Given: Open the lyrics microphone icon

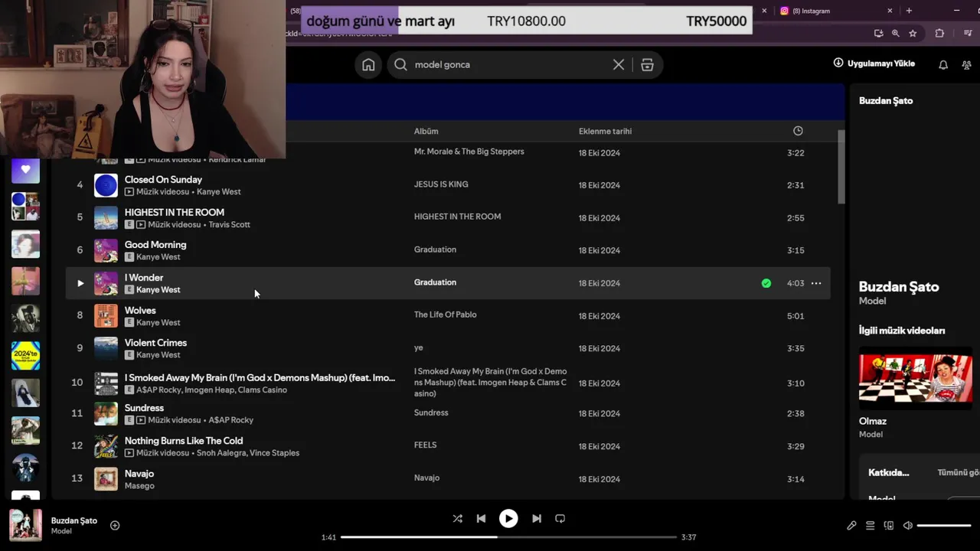Looking at the screenshot, I should point(851,526).
